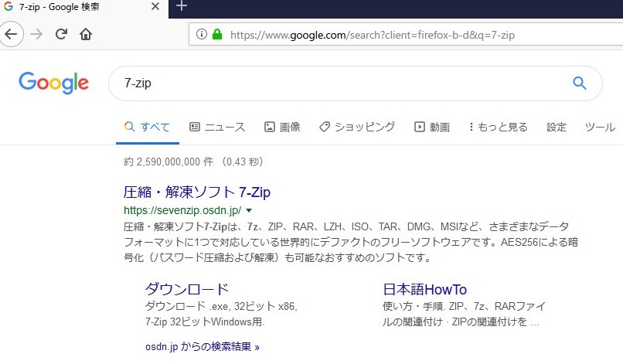Open the ダウンロード sitelink
This screenshot has width=623, height=364.
coord(187,289)
